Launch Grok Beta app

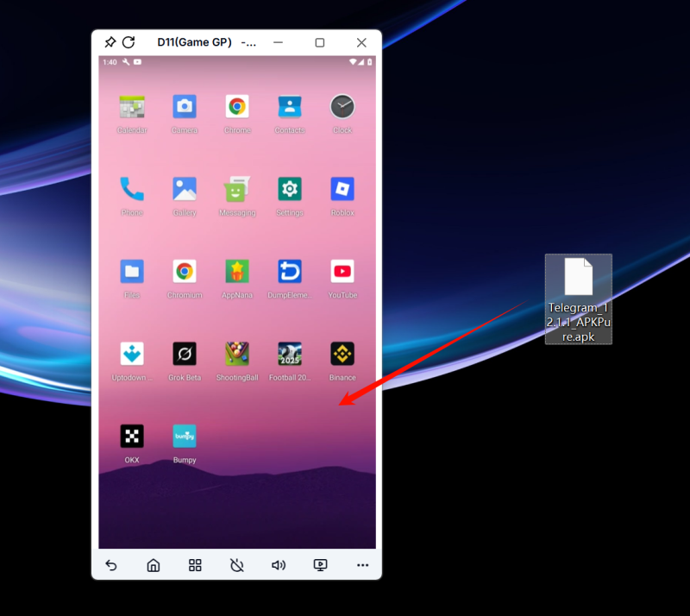click(185, 354)
